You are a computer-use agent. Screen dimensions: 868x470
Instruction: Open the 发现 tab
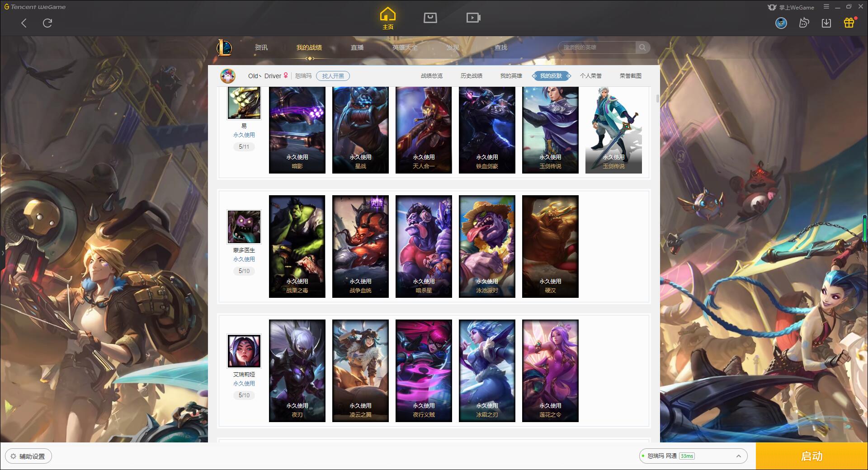click(453, 47)
